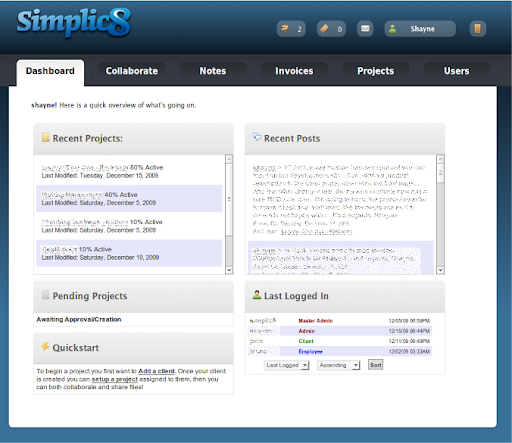Screen dimensions: 512x443
Task: Click the Recent Posts scroll up arrow
Action: pos(440,159)
